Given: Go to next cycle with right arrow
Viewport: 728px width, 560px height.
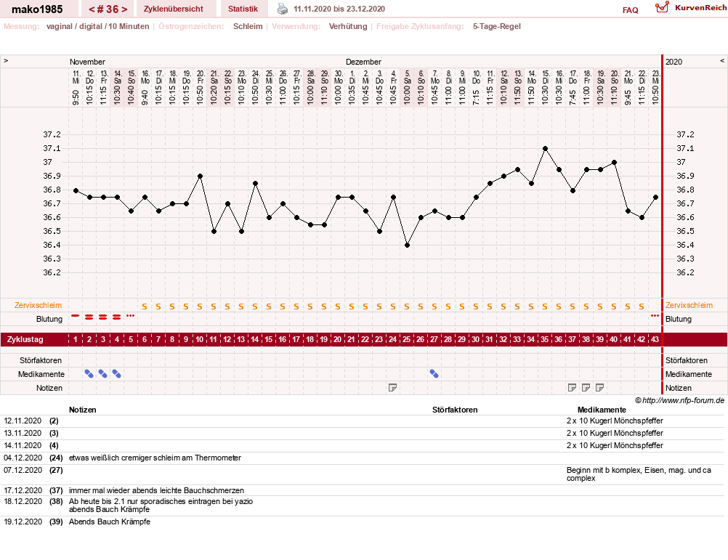Looking at the screenshot, I should click(124, 9).
